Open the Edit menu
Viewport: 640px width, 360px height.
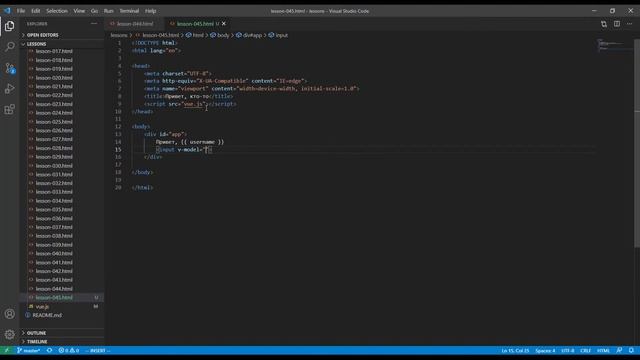click(x=36, y=11)
